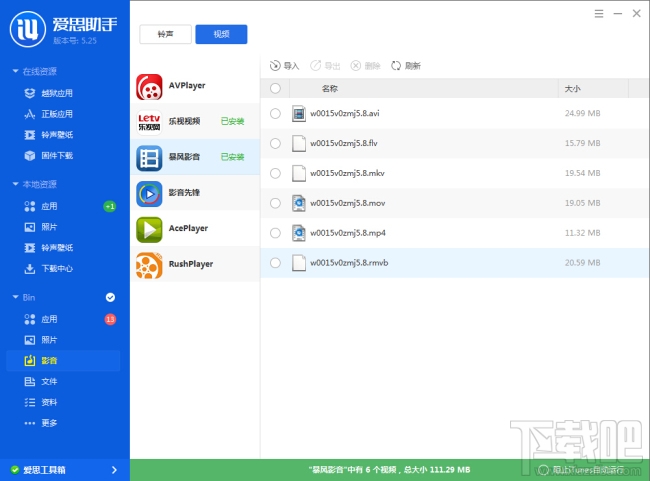The height and width of the screenshot is (481, 650).
Task: Open 文件 under the Bin device
Action: [x=41, y=381]
